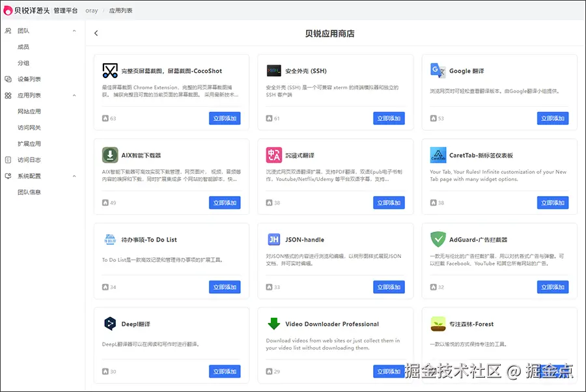Click the CocoShot screenshot app icon
The width and height of the screenshot is (586, 392).
[111, 71]
